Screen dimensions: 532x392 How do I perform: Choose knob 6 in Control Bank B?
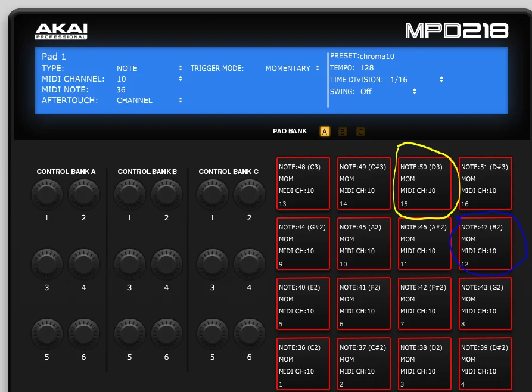pos(167,334)
